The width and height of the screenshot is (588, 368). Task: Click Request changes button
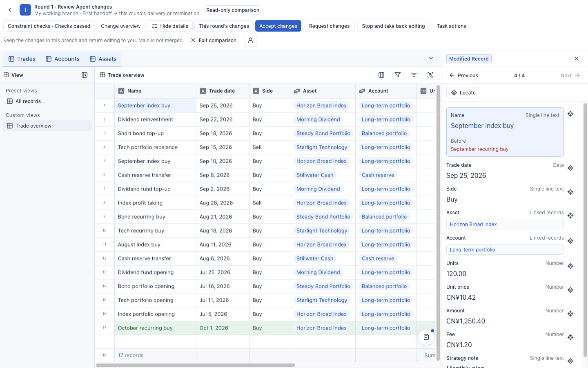click(329, 26)
